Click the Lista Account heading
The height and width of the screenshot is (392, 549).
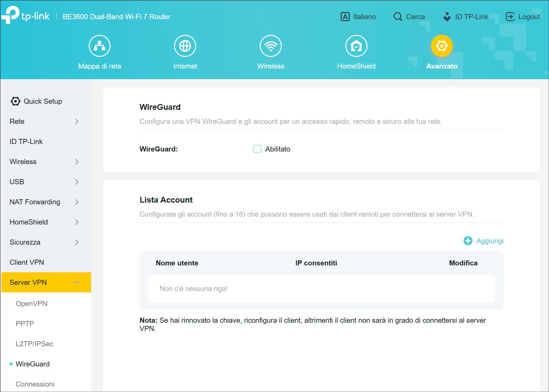[x=166, y=200]
